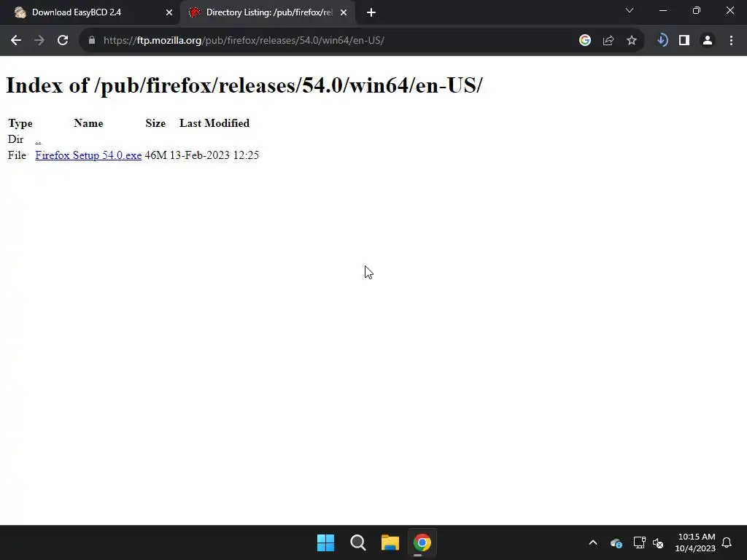747x560 pixels.
Task: Expand the tab search chevron
Action: click(x=630, y=10)
